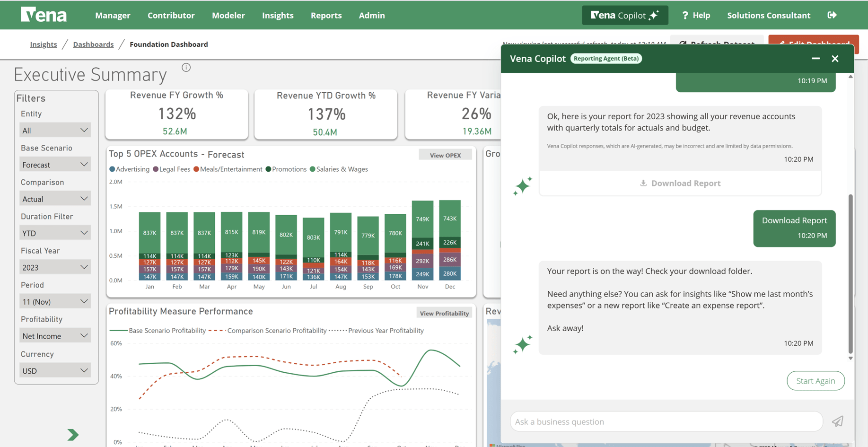
Task: Open Help from the top bar
Action: 696,15
